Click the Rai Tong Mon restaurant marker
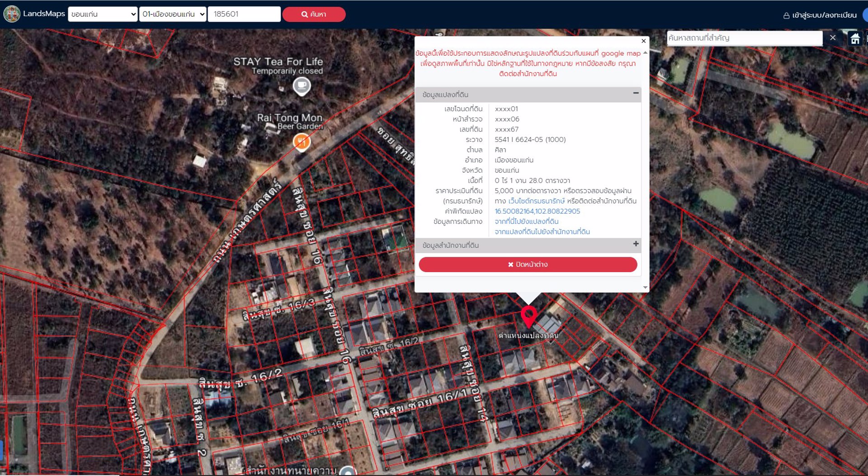 pos(302,142)
